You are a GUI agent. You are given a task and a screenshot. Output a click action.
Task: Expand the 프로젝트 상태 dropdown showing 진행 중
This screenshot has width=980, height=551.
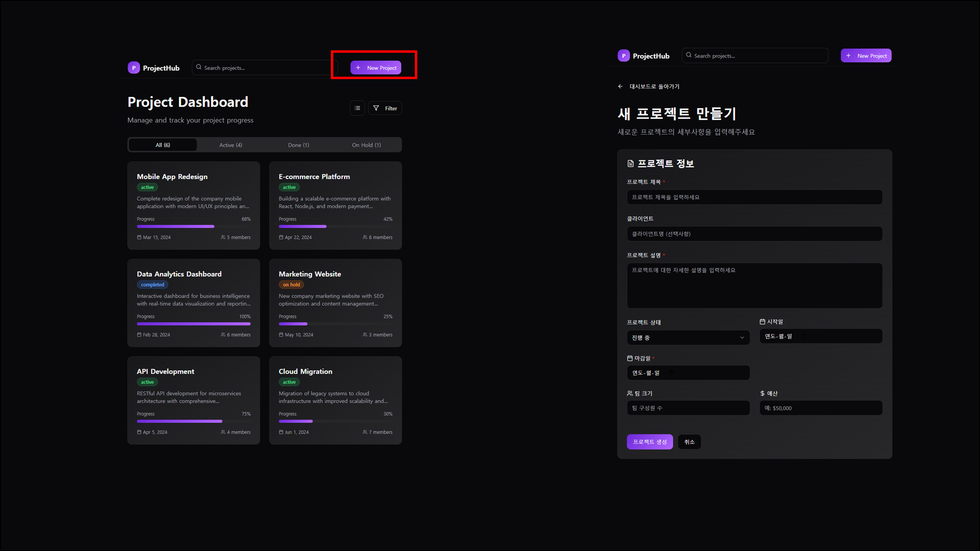pos(688,338)
